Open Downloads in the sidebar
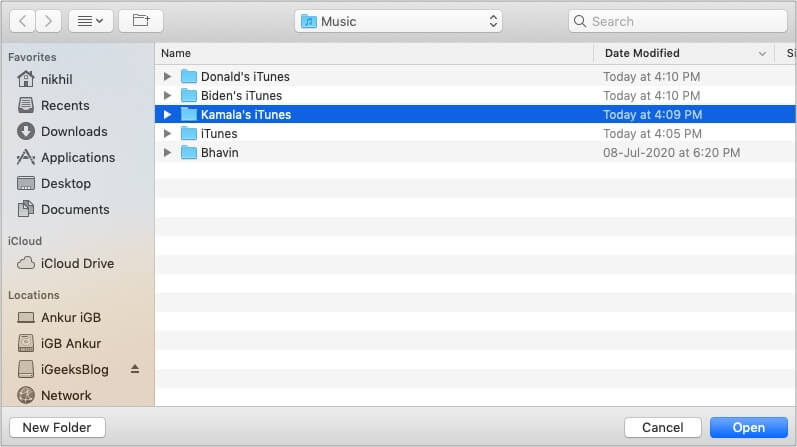The height and width of the screenshot is (447, 797). click(x=74, y=131)
